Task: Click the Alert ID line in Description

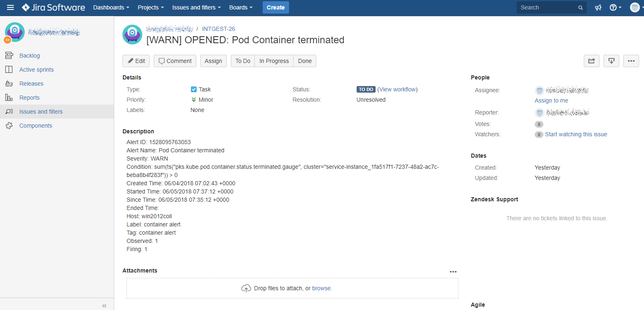Action: coord(159,142)
